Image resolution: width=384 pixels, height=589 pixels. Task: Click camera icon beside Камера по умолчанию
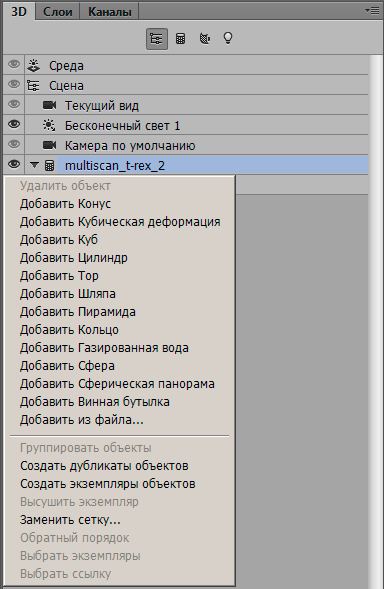pos(49,145)
